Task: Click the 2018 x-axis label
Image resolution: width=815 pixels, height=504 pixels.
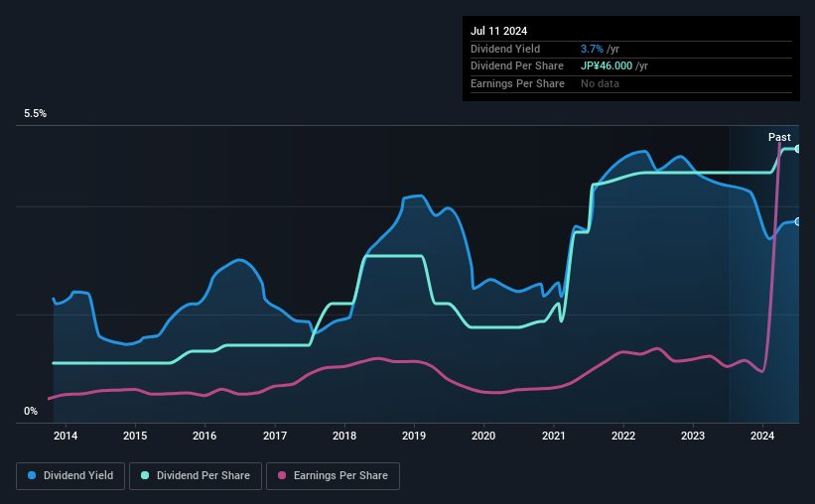Action: click(344, 436)
